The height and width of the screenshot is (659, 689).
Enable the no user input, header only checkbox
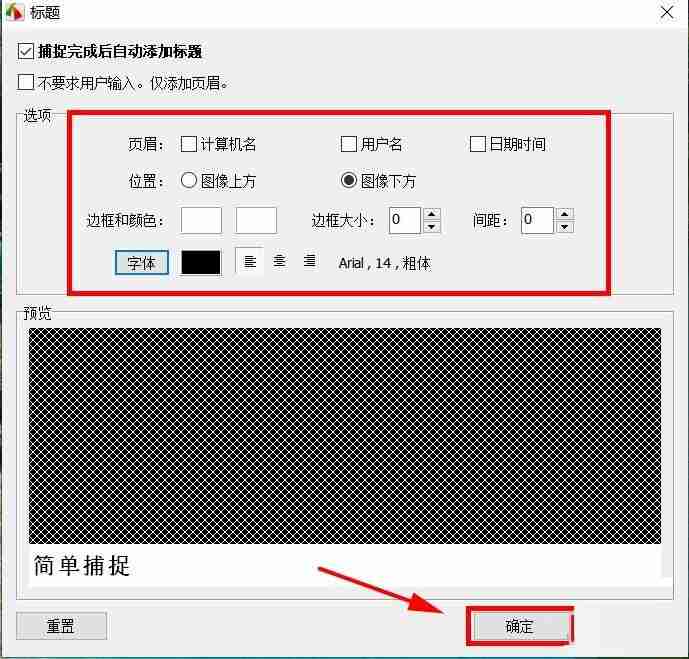click(x=26, y=82)
